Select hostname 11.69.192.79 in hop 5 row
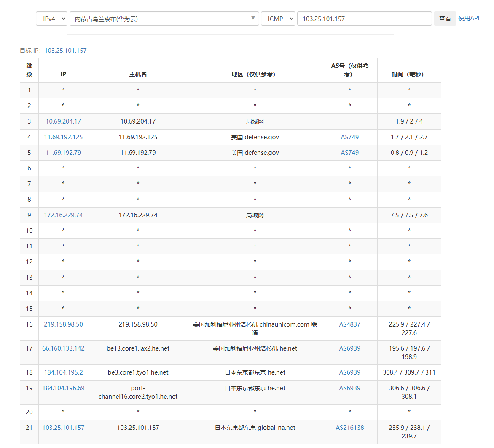Screen dimensions: 494x448 pyautogui.click(x=138, y=153)
